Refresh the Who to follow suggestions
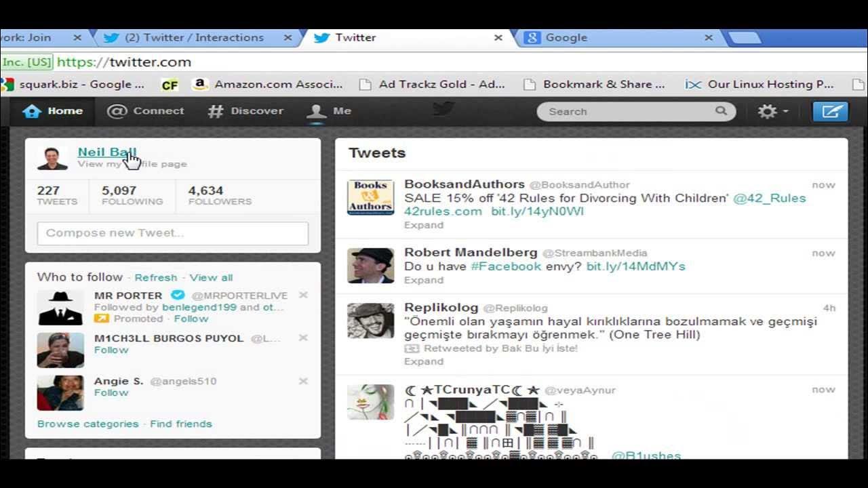The height and width of the screenshot is (488, 868). click(x=156, y=277)
